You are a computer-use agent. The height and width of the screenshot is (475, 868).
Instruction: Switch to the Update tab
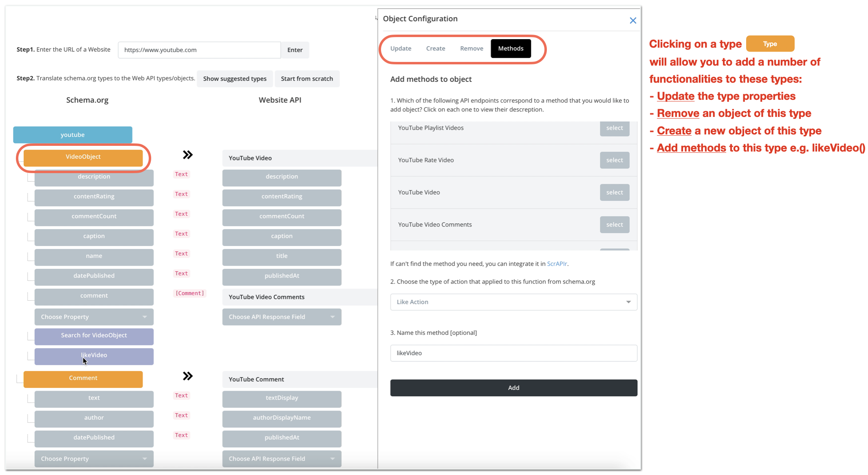pos(401,48)
